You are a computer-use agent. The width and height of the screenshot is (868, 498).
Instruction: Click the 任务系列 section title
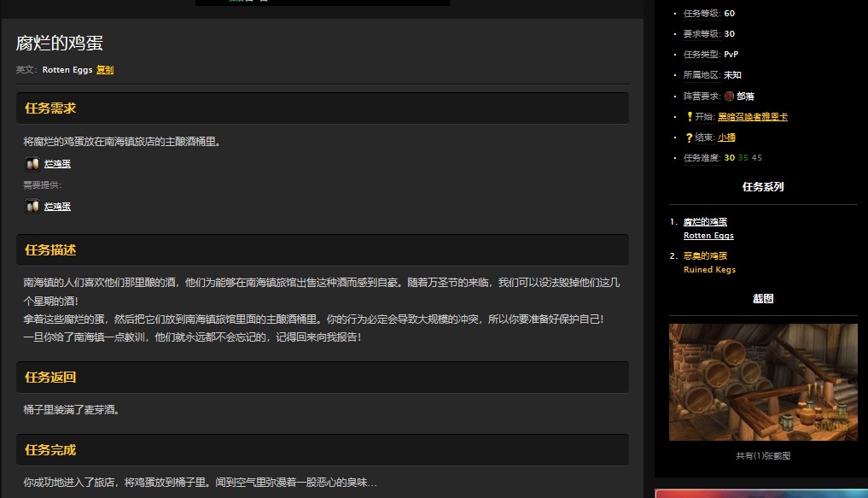click(762, 186)
